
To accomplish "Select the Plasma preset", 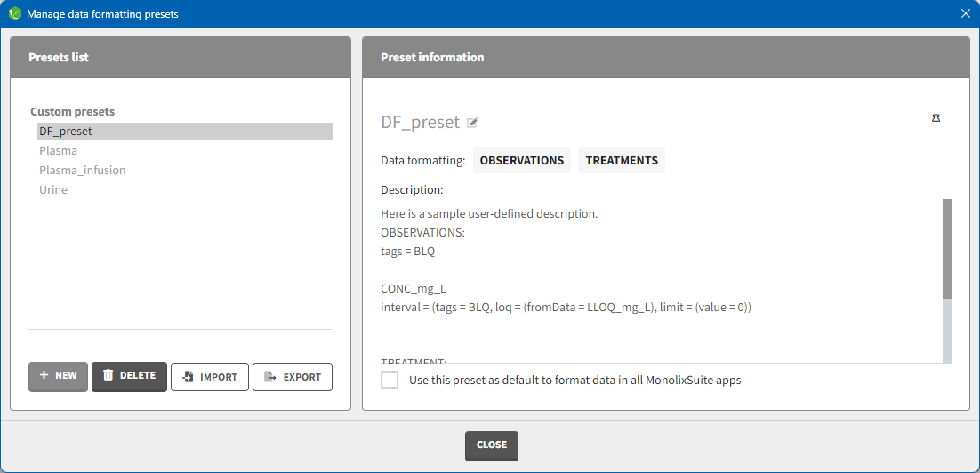I will (59, 151).
